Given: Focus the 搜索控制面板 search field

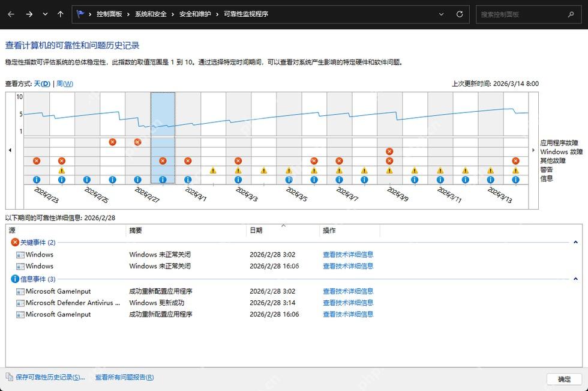Looking at the screenshot, I should (529, 14).
